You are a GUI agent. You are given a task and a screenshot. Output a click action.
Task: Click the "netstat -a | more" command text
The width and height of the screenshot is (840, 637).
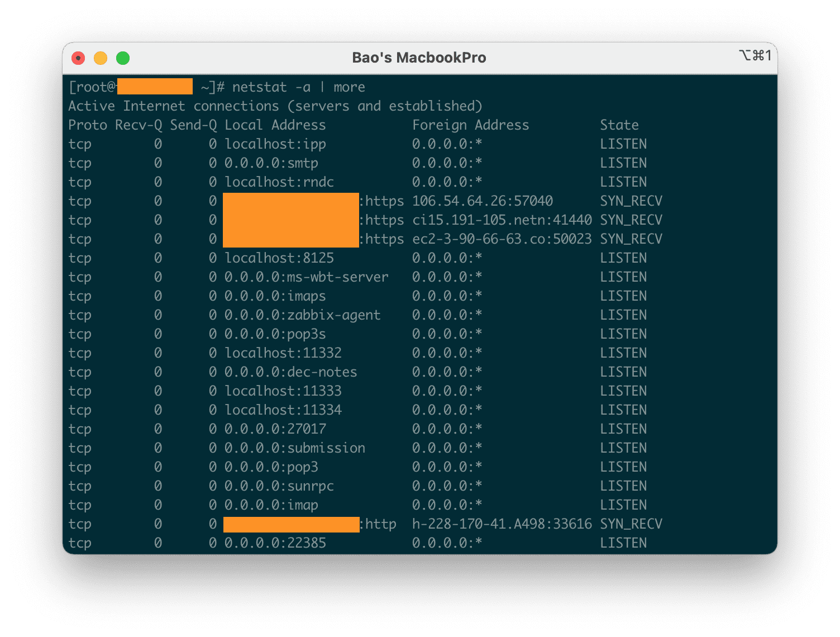298,87
